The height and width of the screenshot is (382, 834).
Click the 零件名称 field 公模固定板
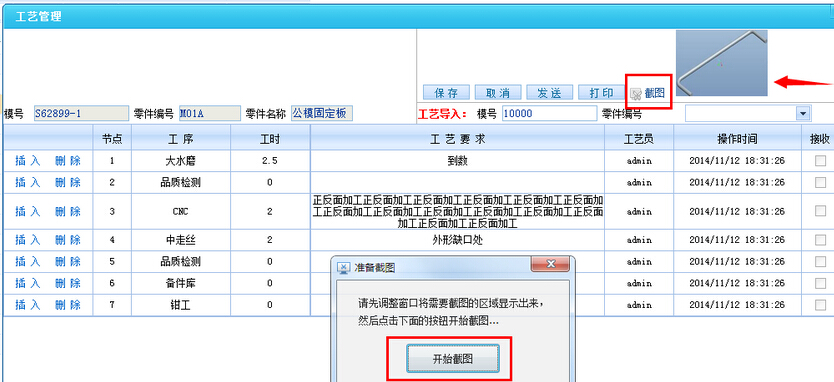(321, 113)
